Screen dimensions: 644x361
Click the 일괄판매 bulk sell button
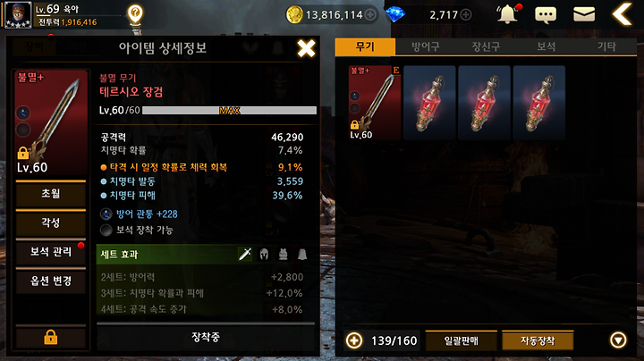tap(462, 341)
